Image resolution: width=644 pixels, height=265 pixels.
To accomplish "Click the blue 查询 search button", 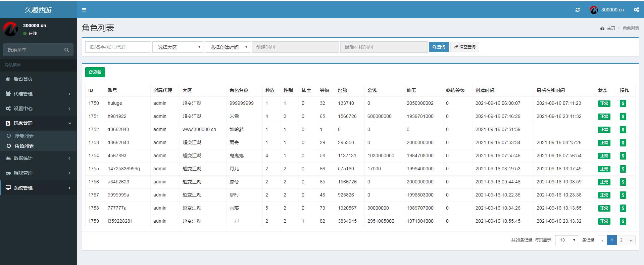I will (x=439, y=47).
